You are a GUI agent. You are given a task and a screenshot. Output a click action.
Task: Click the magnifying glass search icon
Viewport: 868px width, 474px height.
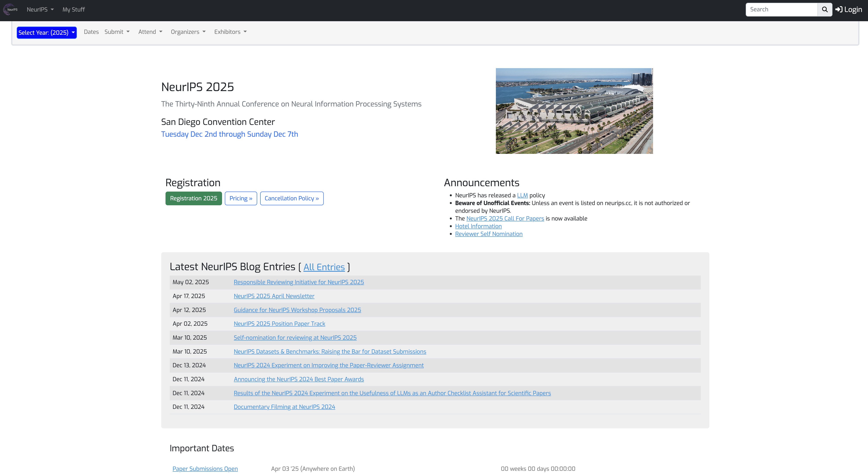(825, 9)
